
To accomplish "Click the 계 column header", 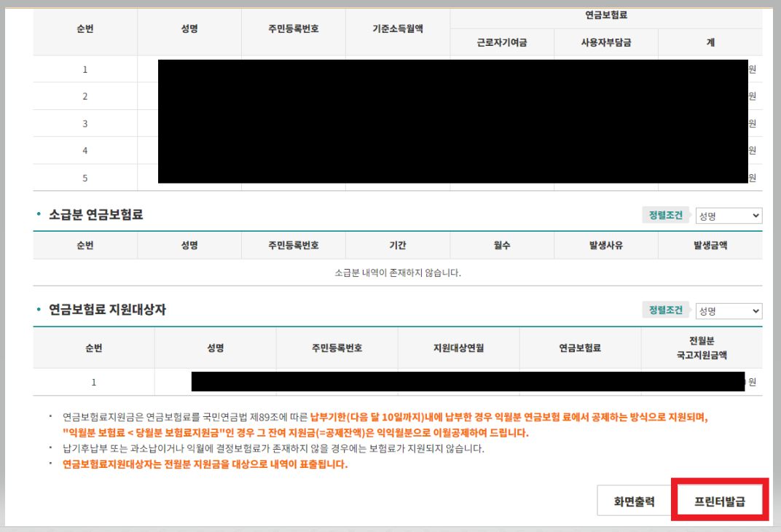I will [x=710, y=43].
